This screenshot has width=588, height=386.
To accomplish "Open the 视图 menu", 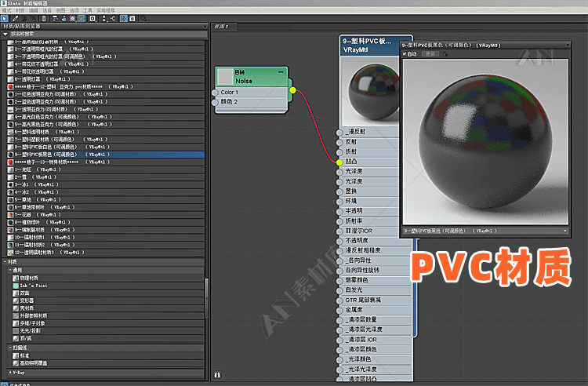I will [x=60, y=10].
